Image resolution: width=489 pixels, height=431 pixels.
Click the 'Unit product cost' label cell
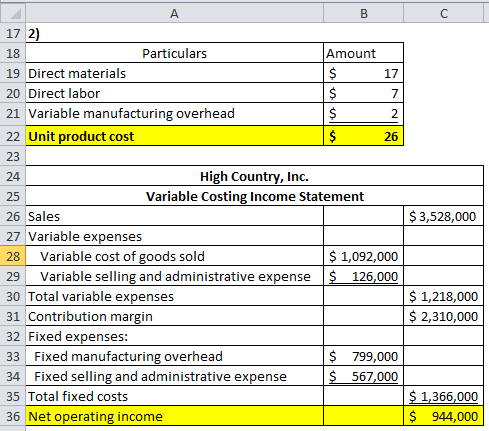[x=174, y=136]
